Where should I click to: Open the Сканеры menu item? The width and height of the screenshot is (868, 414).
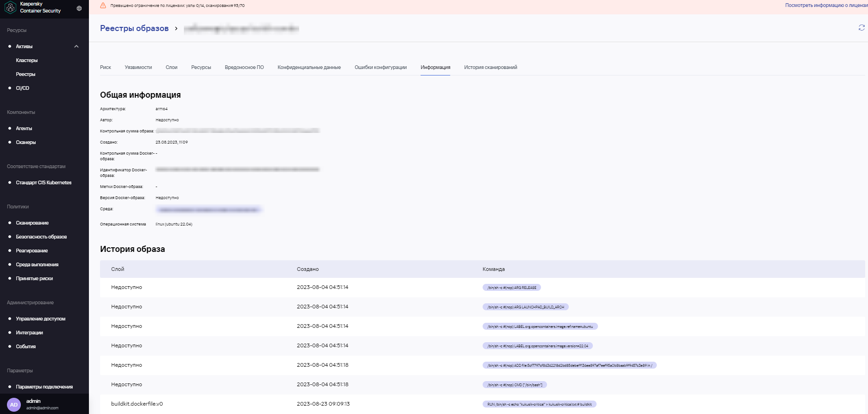tap(26, 142)
